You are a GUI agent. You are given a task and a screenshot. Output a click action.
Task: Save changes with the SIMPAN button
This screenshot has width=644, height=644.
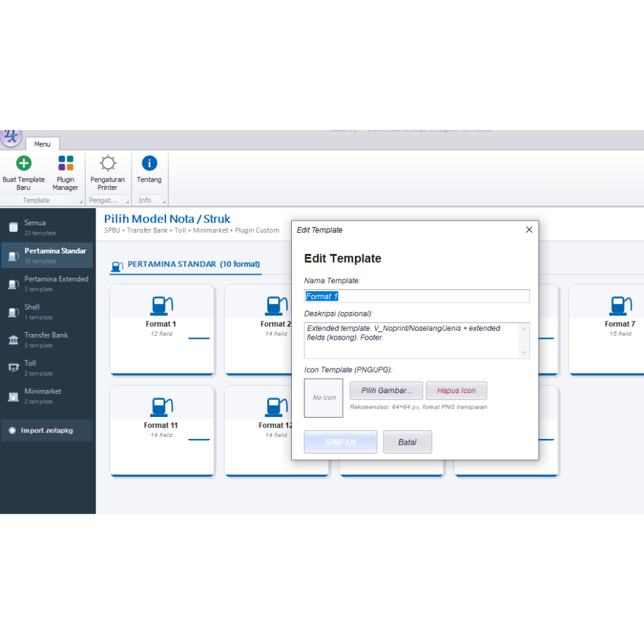click(x=340, y=441)
